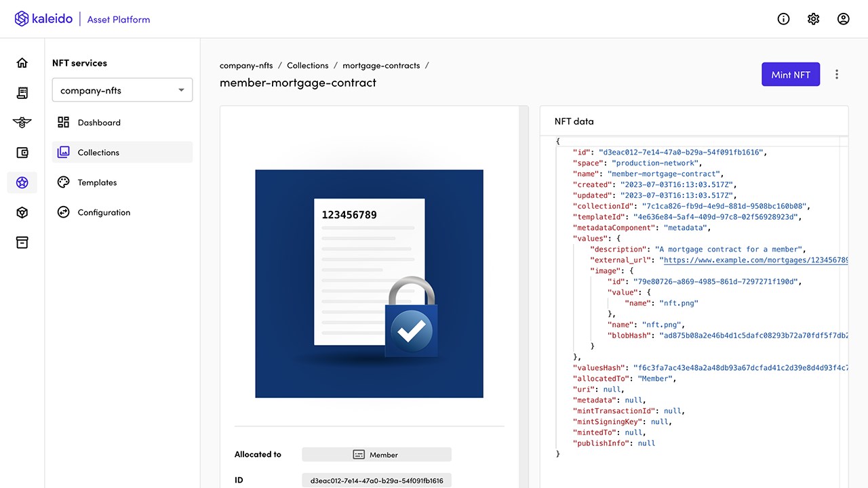Go to Collections breadcrumb

click(x=307, y=66)
